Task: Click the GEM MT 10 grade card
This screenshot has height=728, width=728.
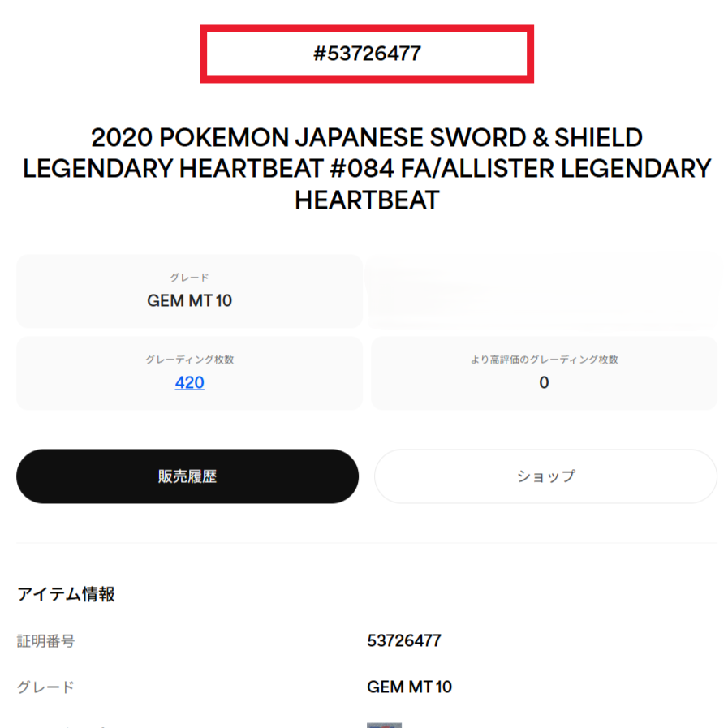Action: click(189, 291)
